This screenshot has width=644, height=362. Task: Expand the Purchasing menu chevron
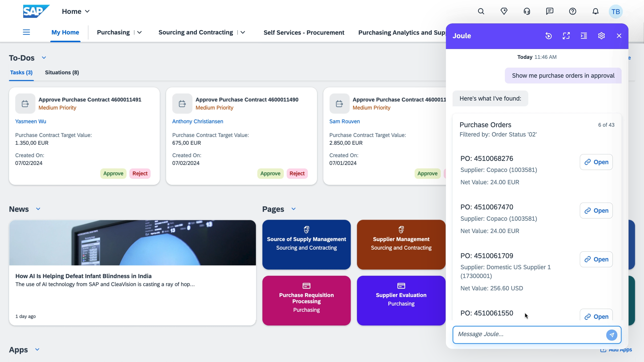point(140,32)
